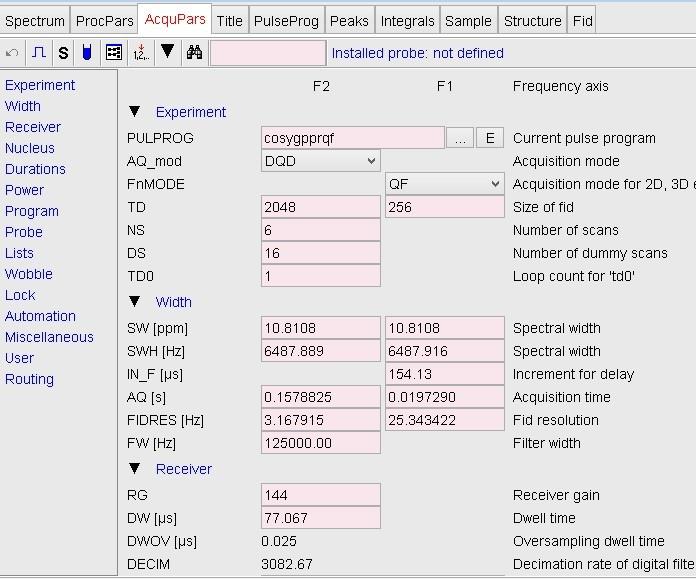Jump to Routing in sidebar
Screen dimensions: 696x579
coord(29,379)
